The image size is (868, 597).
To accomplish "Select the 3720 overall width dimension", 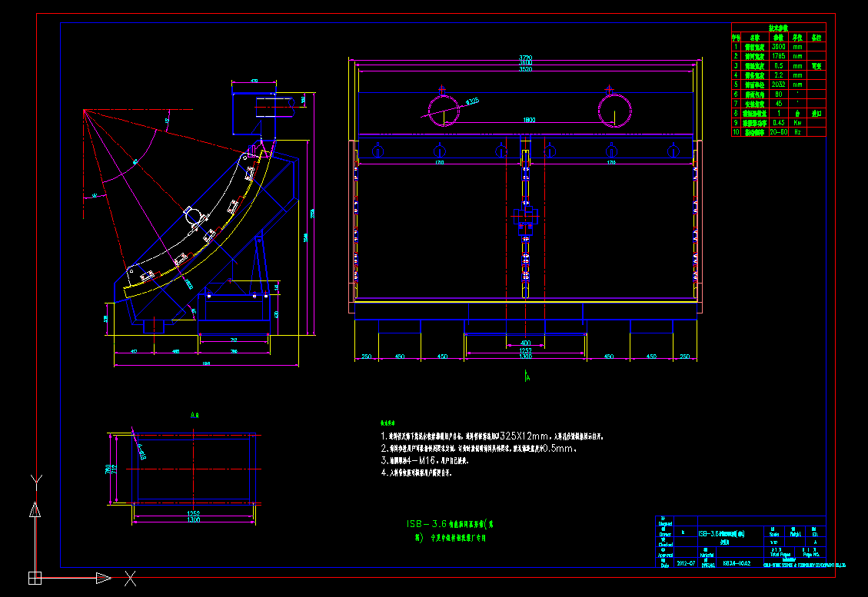I will pos(526,57).
